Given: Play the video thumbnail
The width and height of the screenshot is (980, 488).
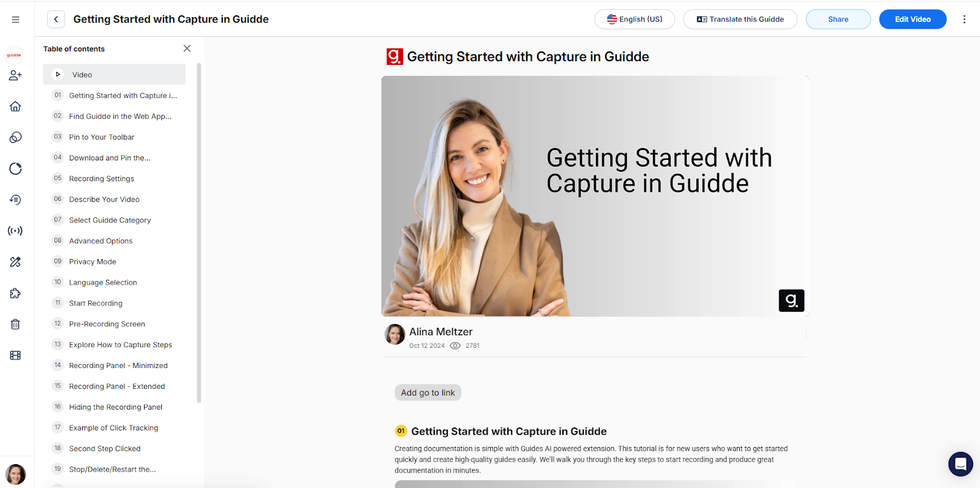Looking at the screenshot, I should point(595,196).
